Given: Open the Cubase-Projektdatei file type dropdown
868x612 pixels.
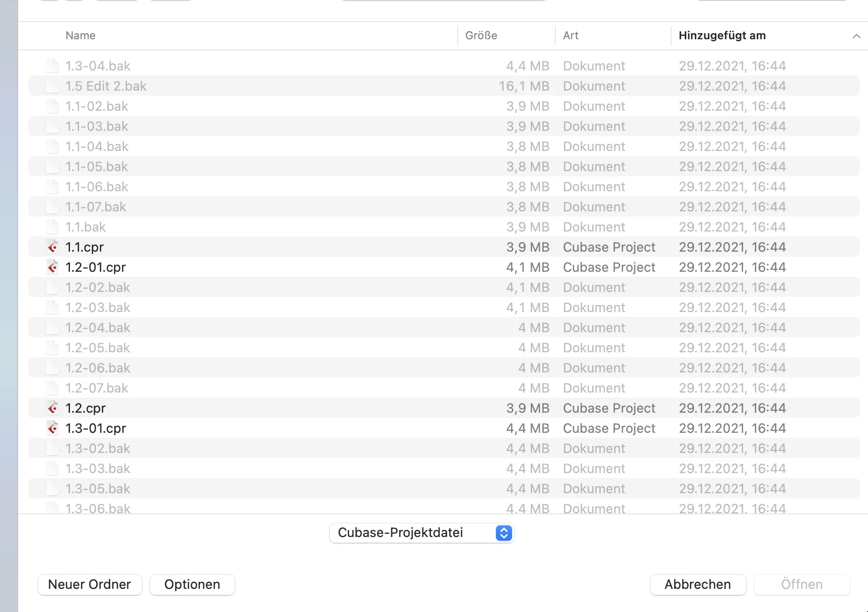Looking at the screenshot, I should tap(421, 533).
